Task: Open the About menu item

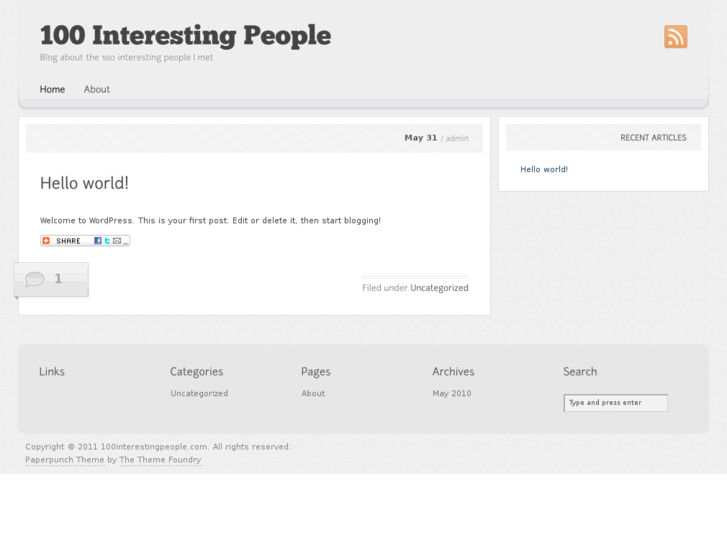Action: 96,89
